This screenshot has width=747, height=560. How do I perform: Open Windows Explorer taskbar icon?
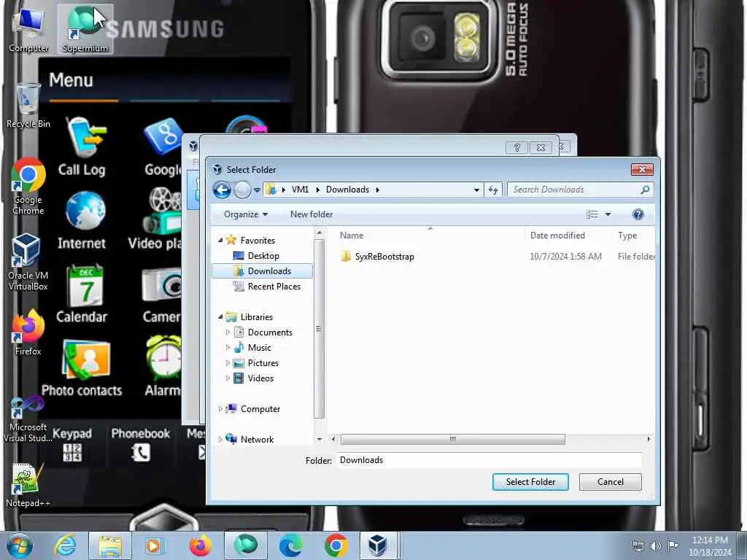(x=110, y=545)
